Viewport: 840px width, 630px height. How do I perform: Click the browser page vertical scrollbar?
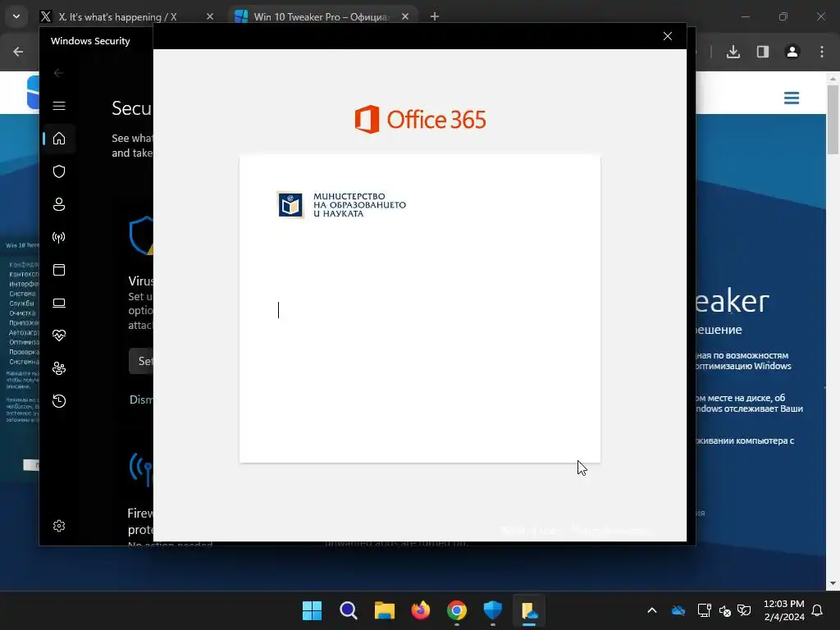[833, 120]
